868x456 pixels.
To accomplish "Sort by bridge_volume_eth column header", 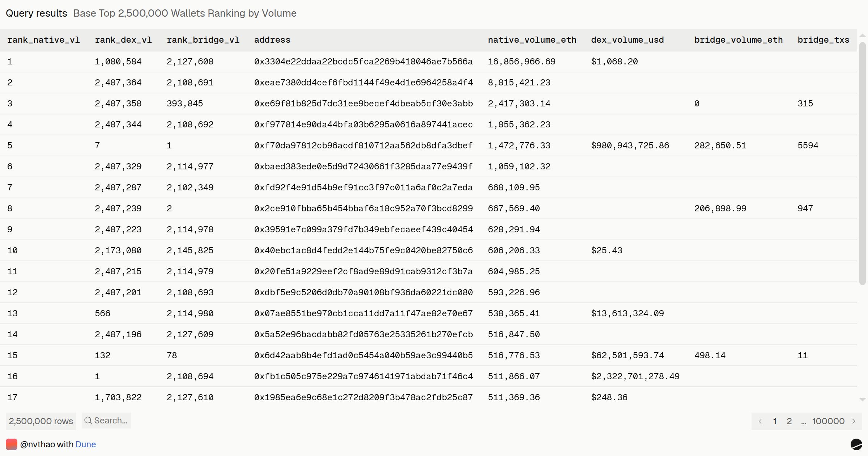I will [x=739, y=40].
